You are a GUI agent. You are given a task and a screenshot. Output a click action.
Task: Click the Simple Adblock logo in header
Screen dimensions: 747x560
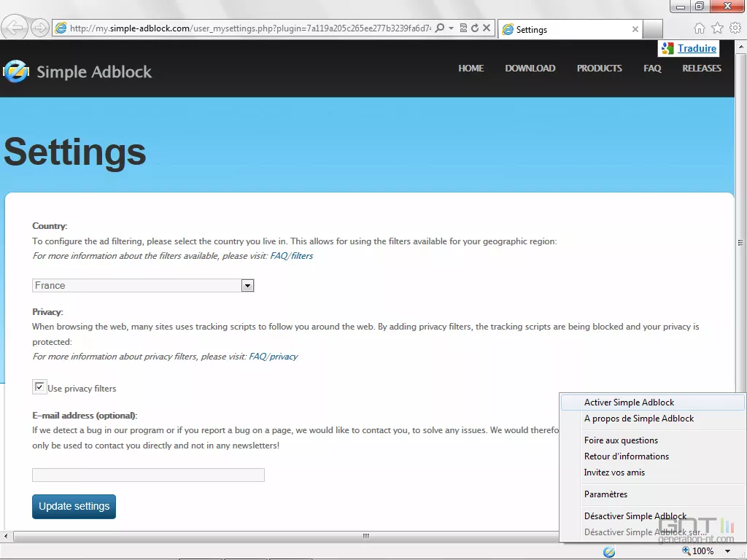coord(77,71)
